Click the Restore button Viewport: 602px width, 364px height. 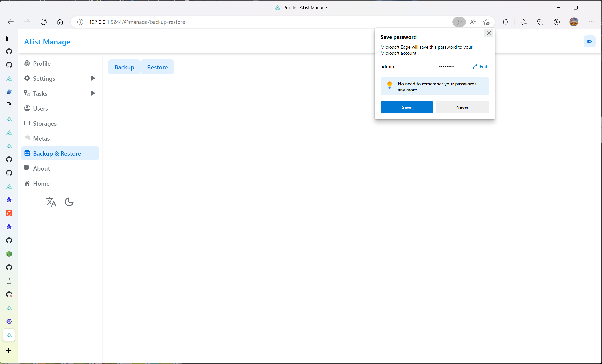coord(158,67)
